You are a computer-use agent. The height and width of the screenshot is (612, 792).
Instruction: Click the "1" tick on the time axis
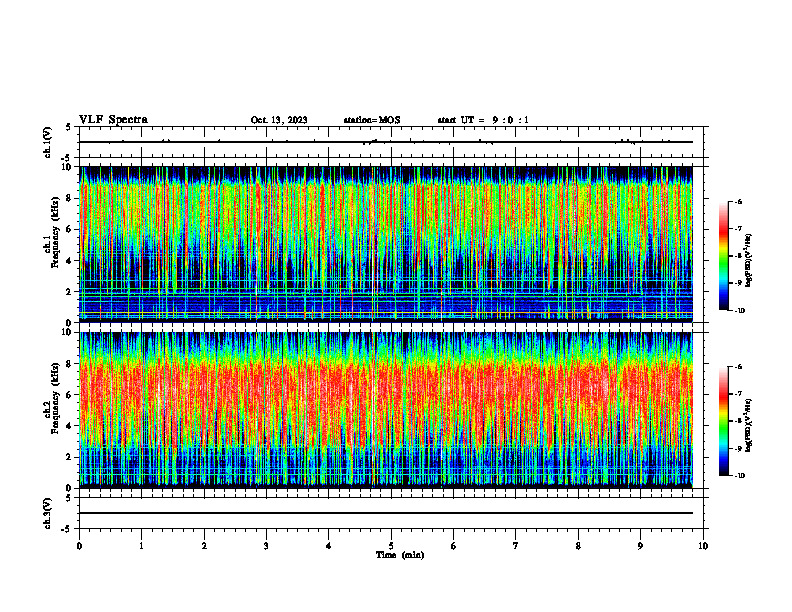point(141,546)
